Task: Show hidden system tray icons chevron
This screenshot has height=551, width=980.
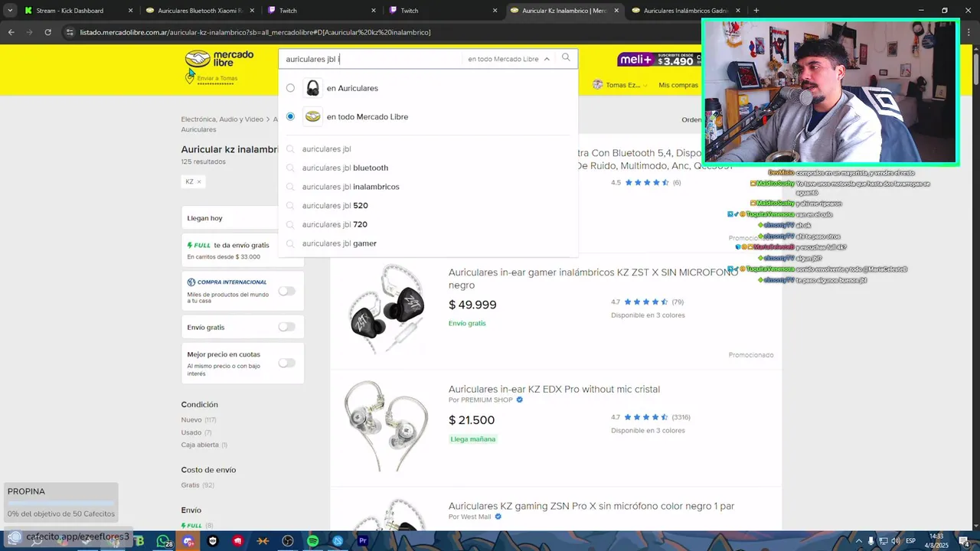Action: (857, 541)
